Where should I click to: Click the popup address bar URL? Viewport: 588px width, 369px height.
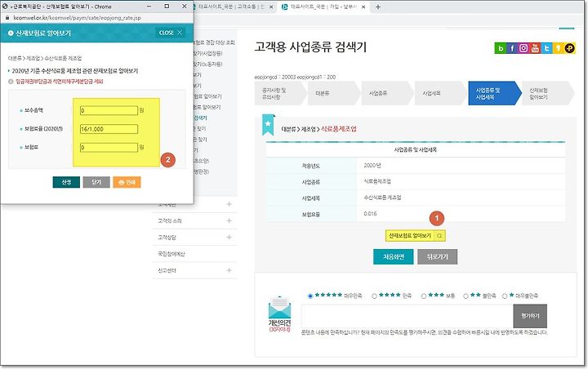point(78,18)
